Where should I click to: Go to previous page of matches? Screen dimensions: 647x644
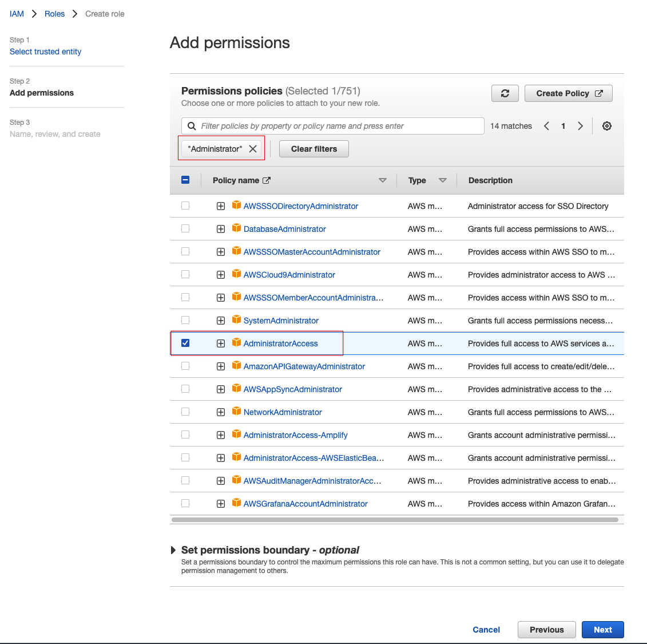pos(546,126)
